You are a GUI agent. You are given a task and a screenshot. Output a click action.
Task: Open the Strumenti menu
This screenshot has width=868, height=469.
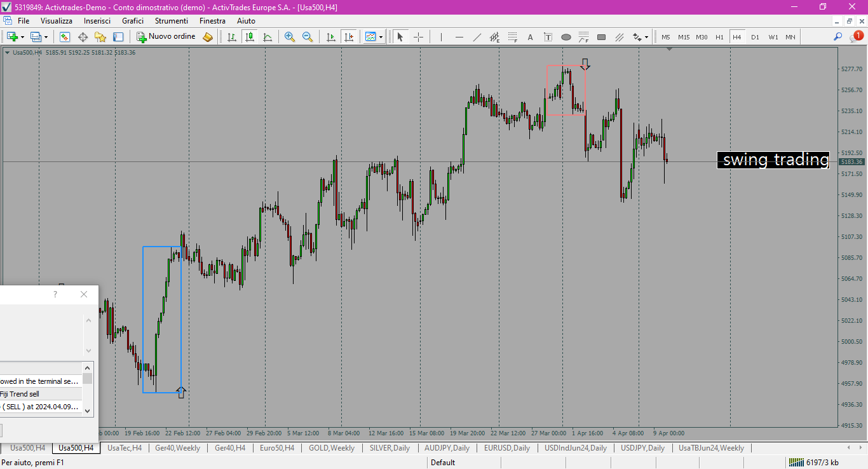pos(172,21)
